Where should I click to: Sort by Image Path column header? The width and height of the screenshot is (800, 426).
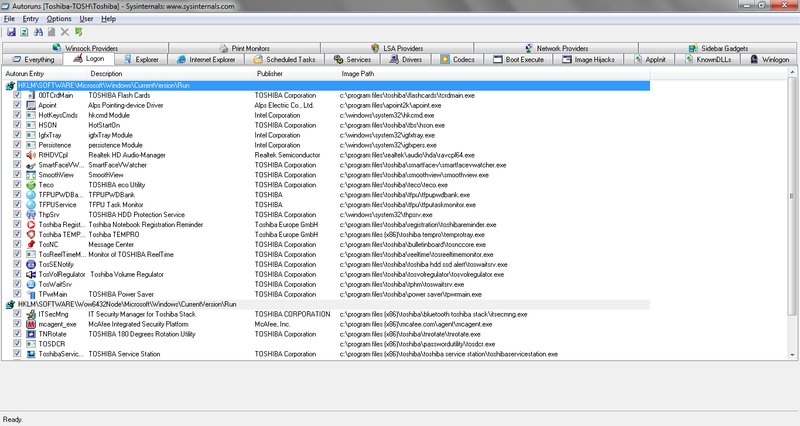(x=358, y=74)
